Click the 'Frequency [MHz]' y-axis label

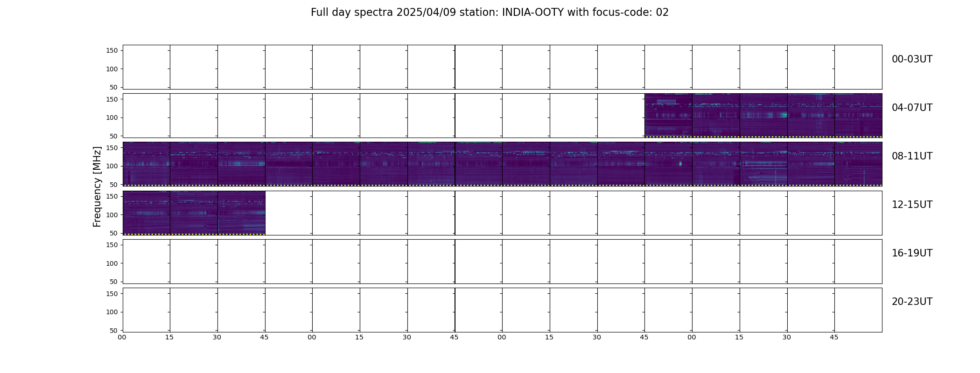tap(97, 186)
